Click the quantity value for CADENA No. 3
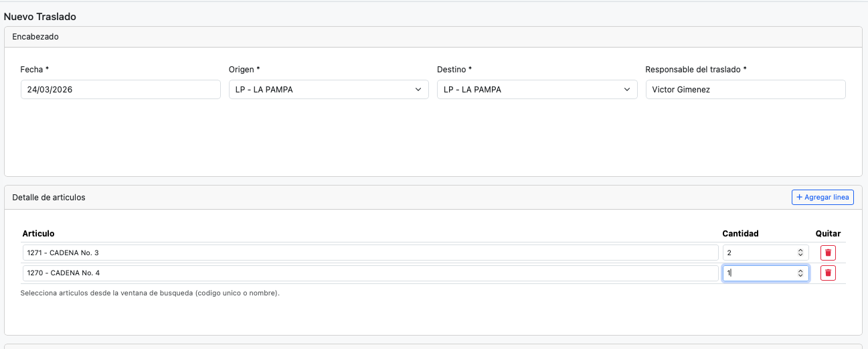Screen dimensions: 868x349 pos(756,253)
